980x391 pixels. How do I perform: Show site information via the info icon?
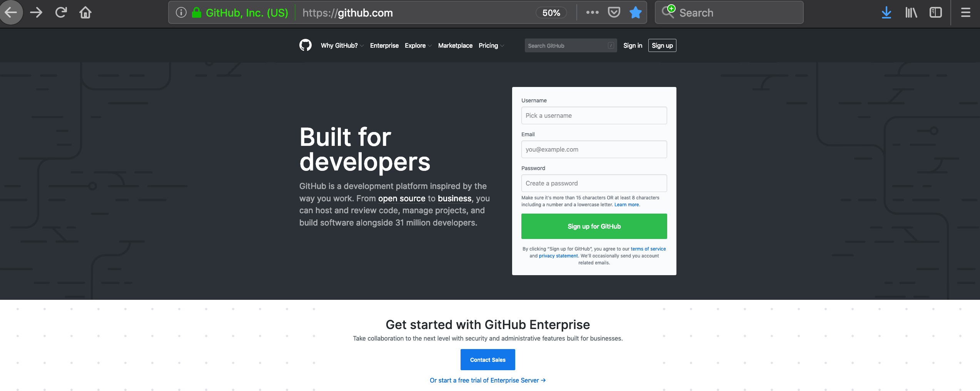point(181,13)
